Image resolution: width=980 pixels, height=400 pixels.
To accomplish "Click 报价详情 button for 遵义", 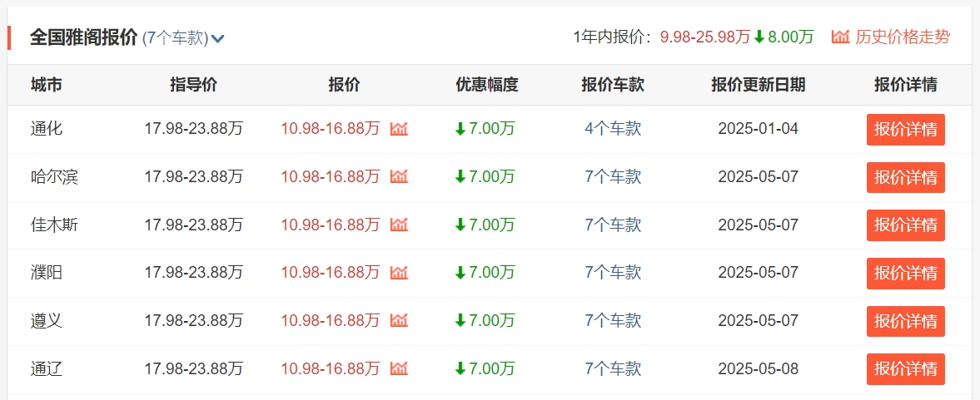I will (906, 321).
